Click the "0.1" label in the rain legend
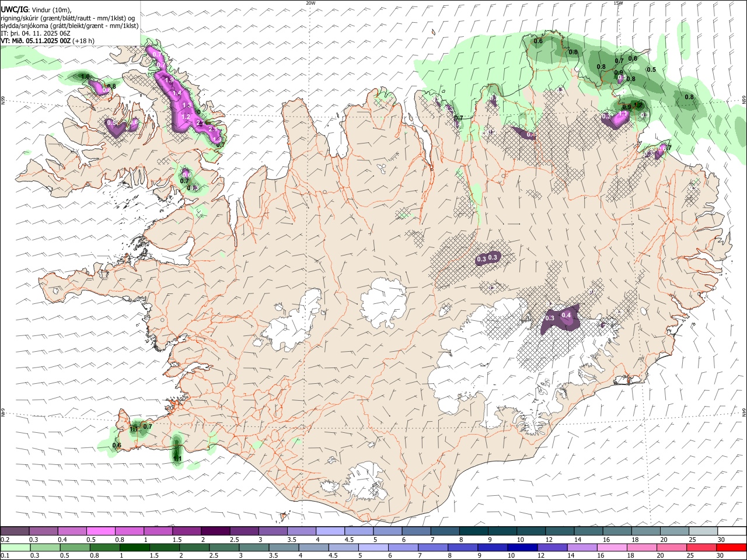This screenshot has width=747, height=560. [5, 555]
